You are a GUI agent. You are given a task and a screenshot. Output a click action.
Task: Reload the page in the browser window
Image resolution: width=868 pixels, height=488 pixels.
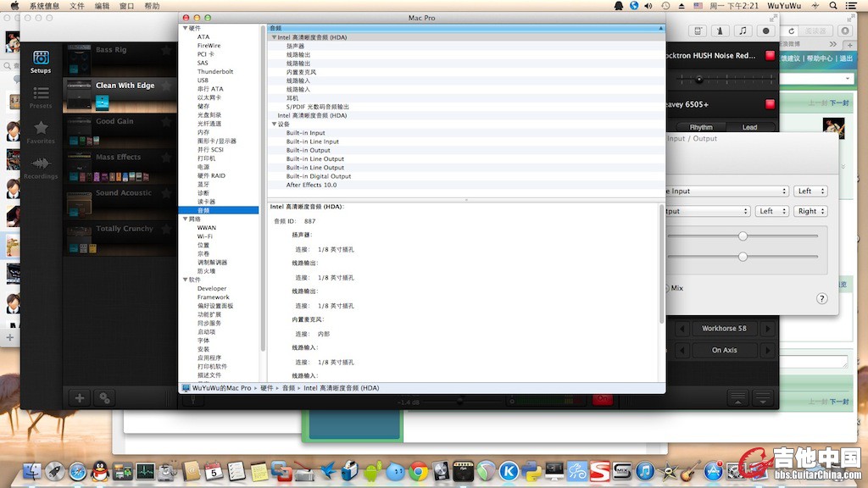coord(792,31)
